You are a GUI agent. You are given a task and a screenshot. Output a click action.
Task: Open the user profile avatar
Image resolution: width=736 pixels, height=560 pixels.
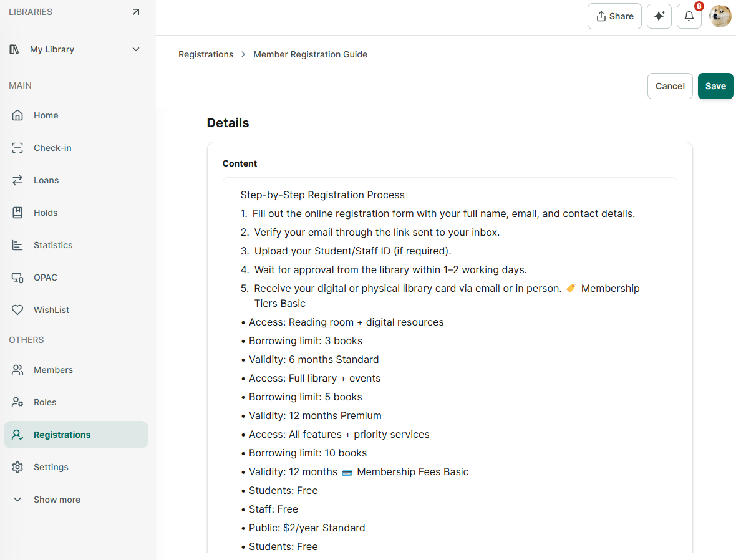(x=720, y=16)
